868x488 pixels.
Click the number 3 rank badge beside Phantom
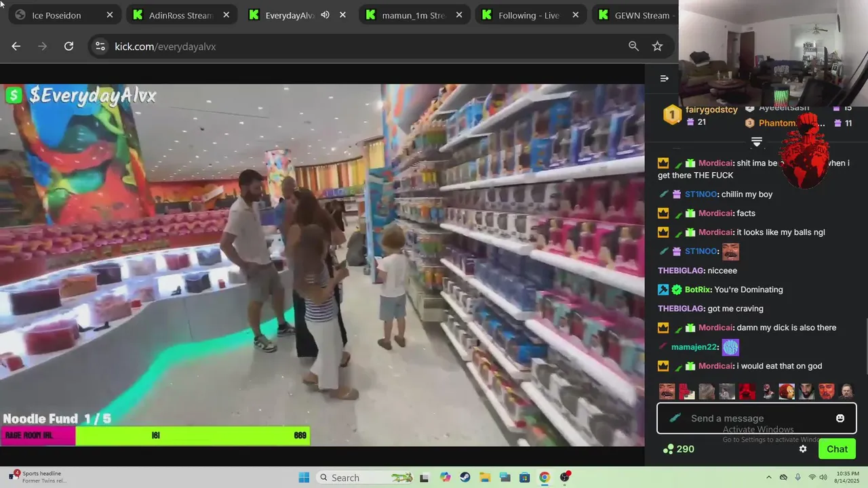749,123
